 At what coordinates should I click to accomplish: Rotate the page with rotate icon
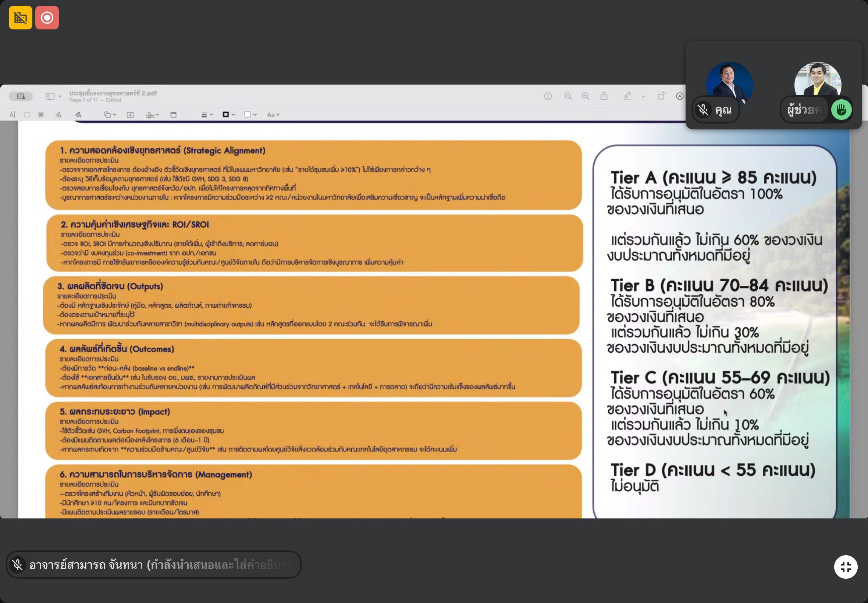point(661,96)
